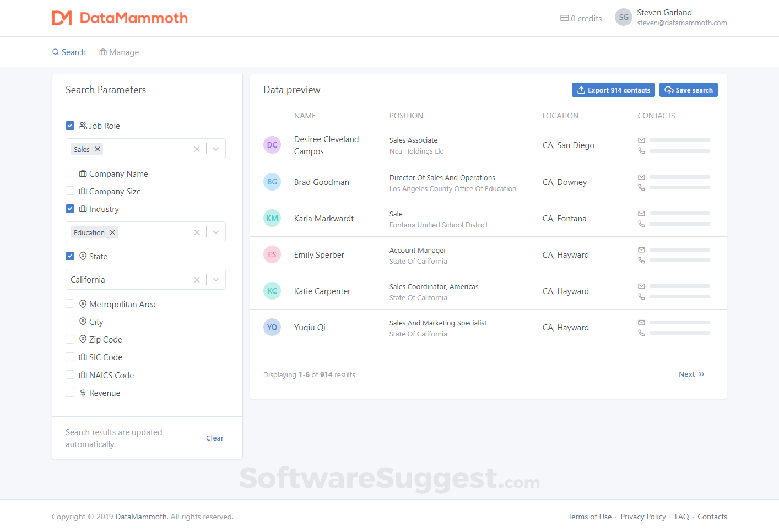The image size is (779, 532).
Task: Click the email icon for Yuqiu Qi
Action: (641, 322)
